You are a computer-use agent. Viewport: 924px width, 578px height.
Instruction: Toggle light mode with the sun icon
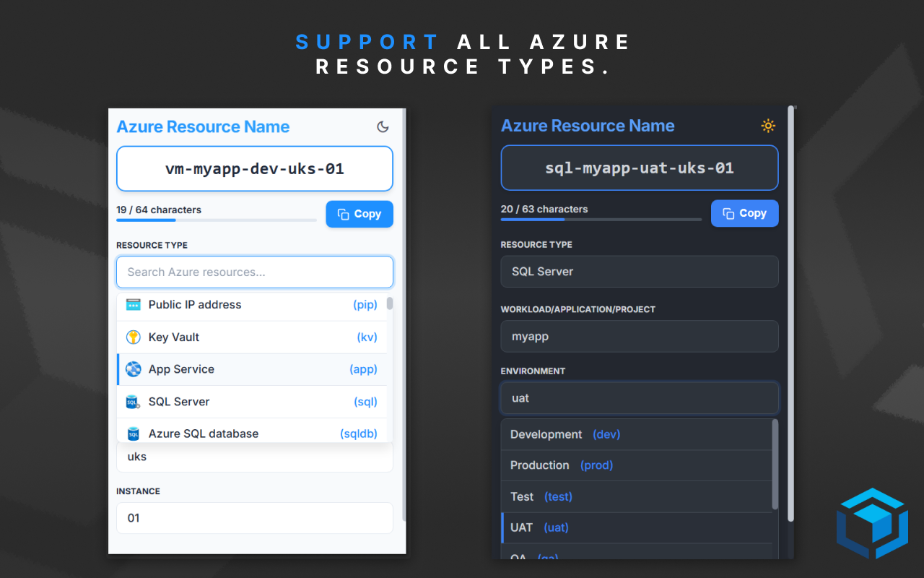click(768, 125)
